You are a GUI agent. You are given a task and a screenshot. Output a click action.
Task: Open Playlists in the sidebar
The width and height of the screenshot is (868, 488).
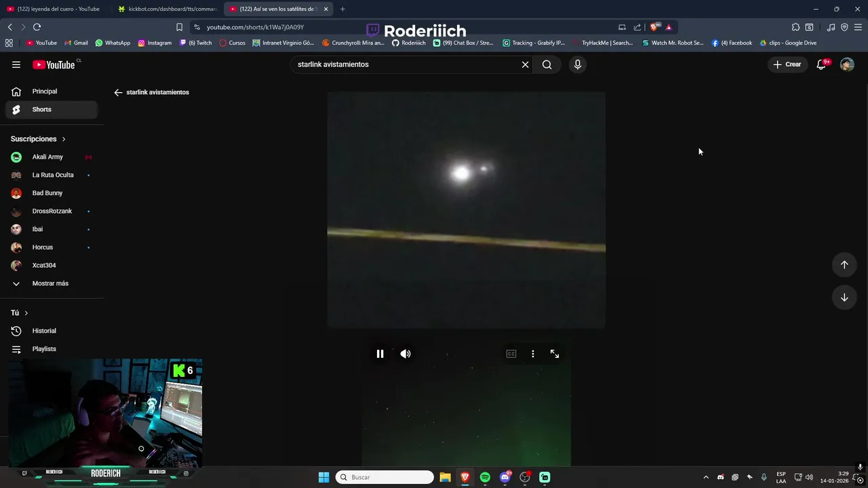52,349
